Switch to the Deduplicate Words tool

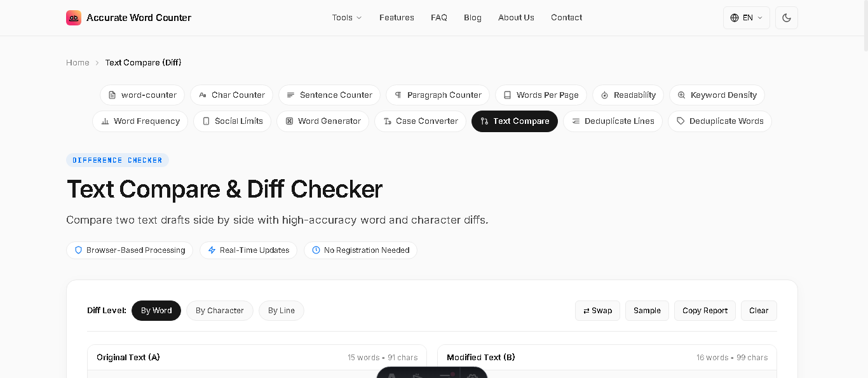[x=720, y=121]
